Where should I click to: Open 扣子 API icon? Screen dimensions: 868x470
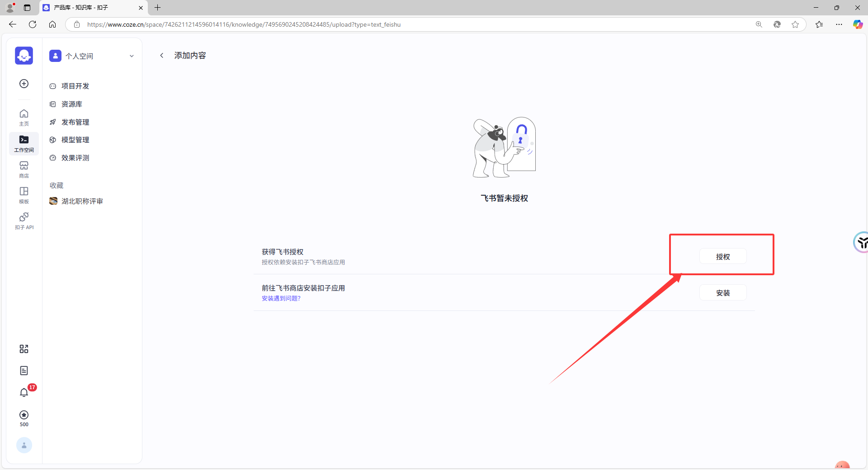[x=24, y=221]
